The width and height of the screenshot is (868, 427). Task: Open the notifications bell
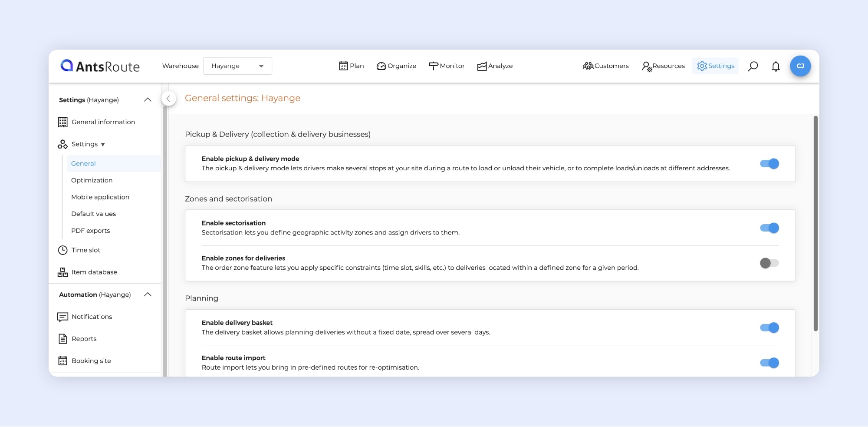[776, 66]
